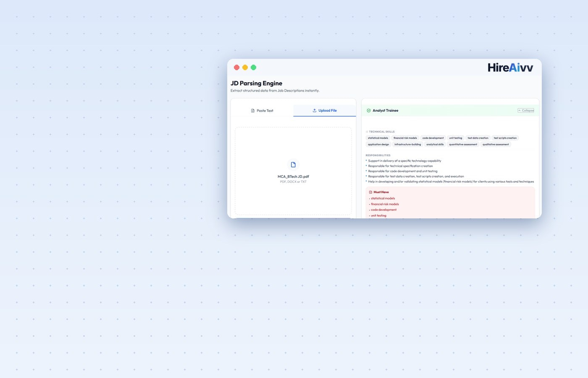Click the 'TECHNICAL SKILLS' section label
The image size is (588, 378).
[x=382, y=132]
